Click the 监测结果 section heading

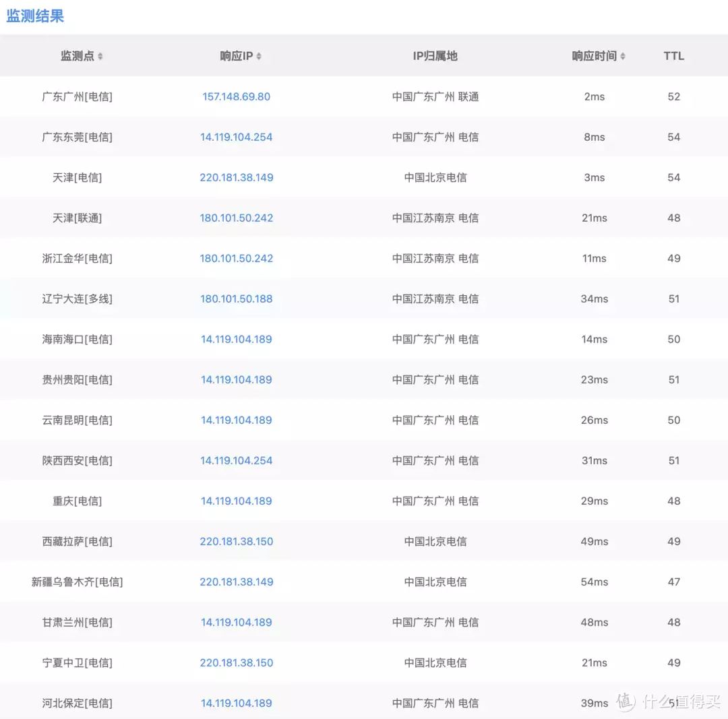pos(35,15)
